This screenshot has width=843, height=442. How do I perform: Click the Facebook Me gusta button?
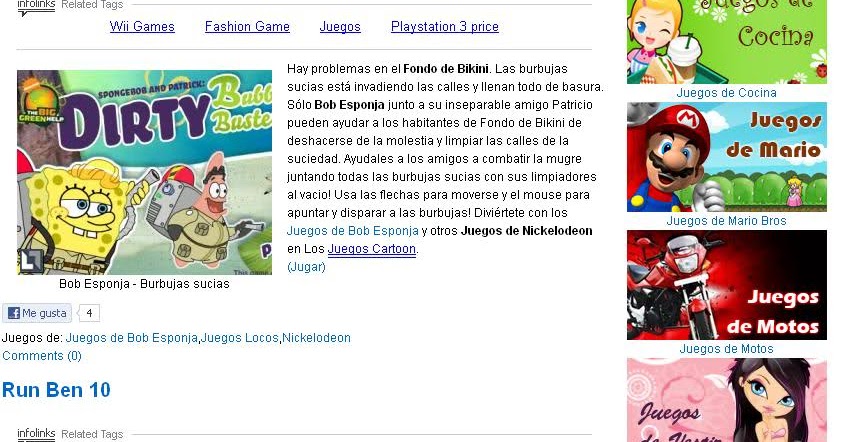click(x=37, y=313)
